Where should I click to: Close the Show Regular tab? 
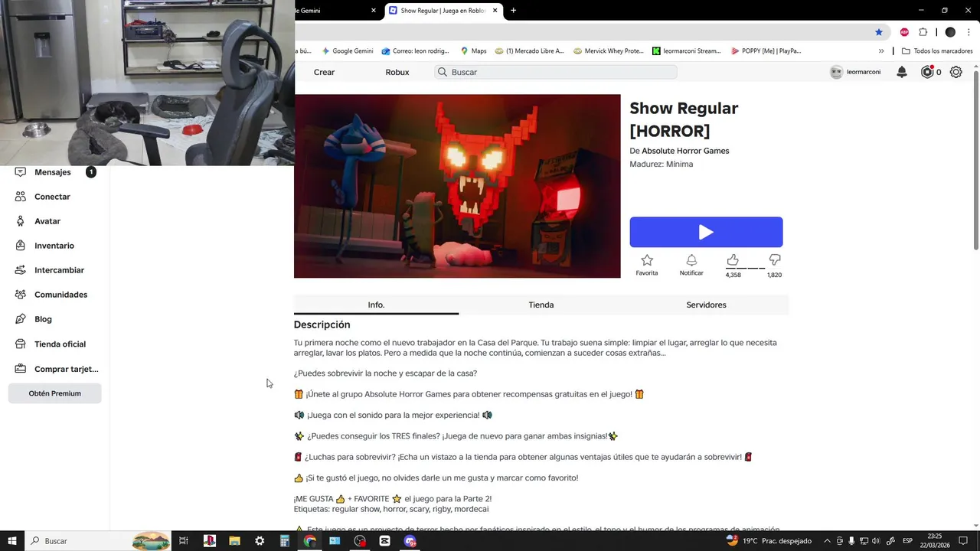[x=495, y=11]
